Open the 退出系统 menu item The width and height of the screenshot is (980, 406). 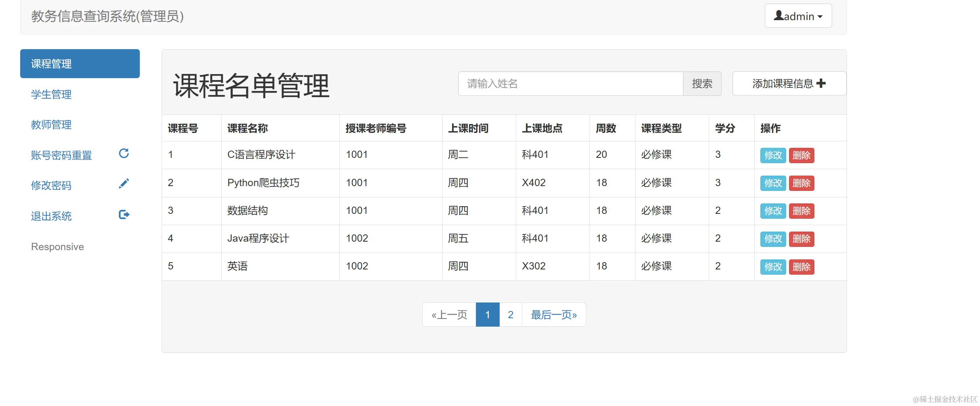pyautogui.click(x=51, y=216)
